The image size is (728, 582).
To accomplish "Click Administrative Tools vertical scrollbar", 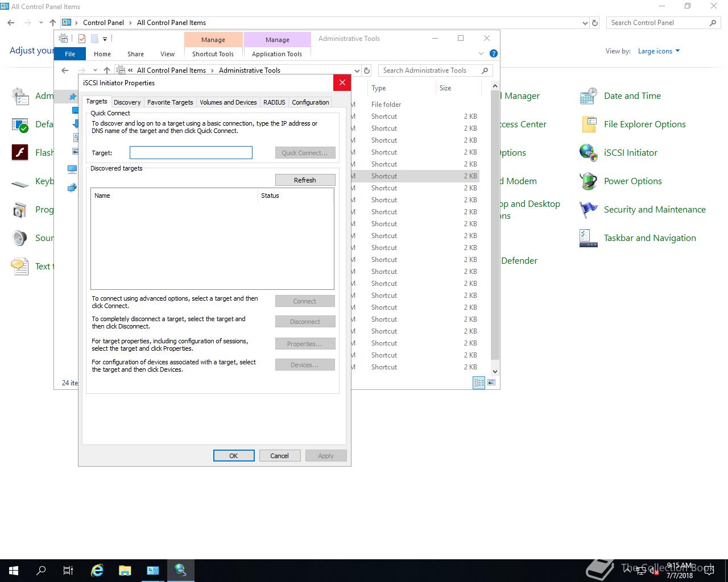I will [495, 225].
